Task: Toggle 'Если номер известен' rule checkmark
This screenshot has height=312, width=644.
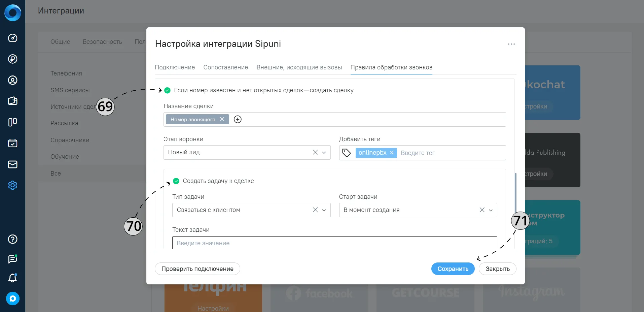Action: tap(167, 90)
